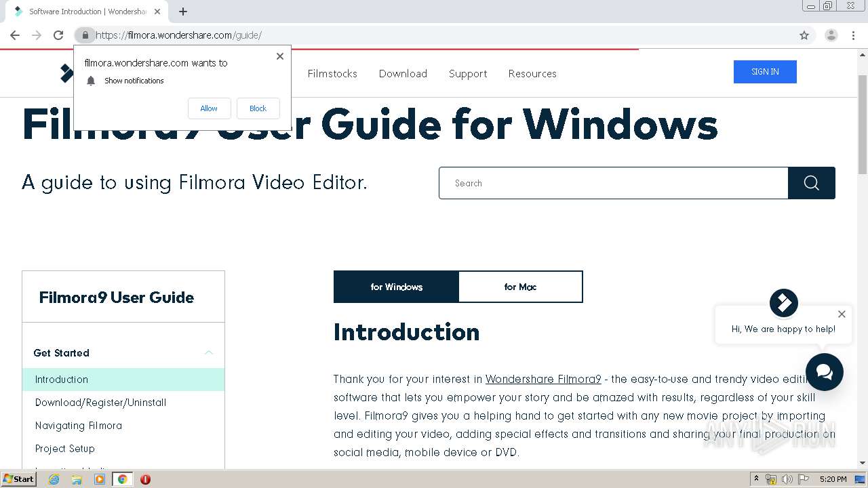Screen dimensions: 868x488
Task: Open the Chrome profile avatar icon
Action: [831, 35]
